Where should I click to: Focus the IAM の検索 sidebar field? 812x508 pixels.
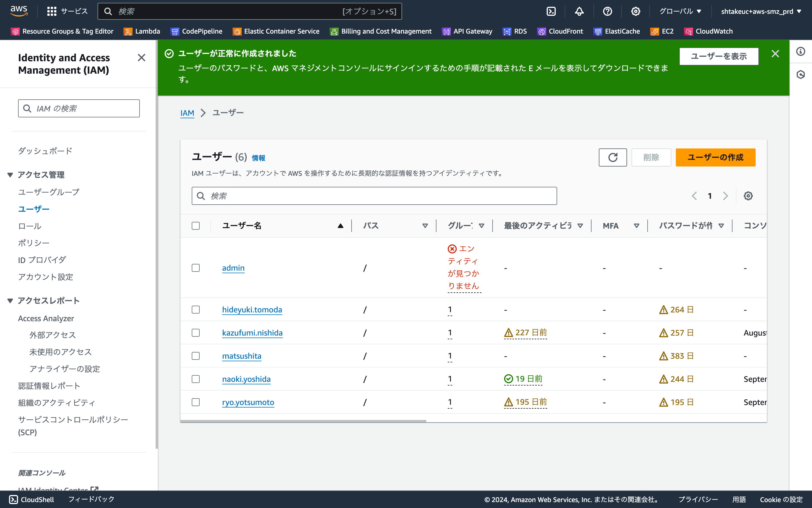coord(79,109)
